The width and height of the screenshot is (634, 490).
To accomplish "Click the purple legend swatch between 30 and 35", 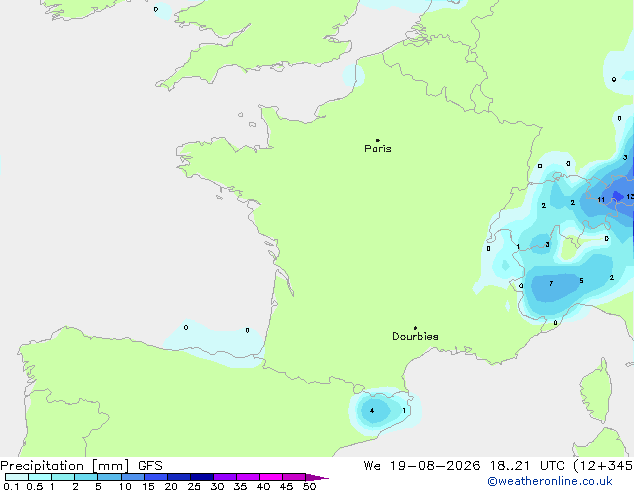I will (224, 477).
